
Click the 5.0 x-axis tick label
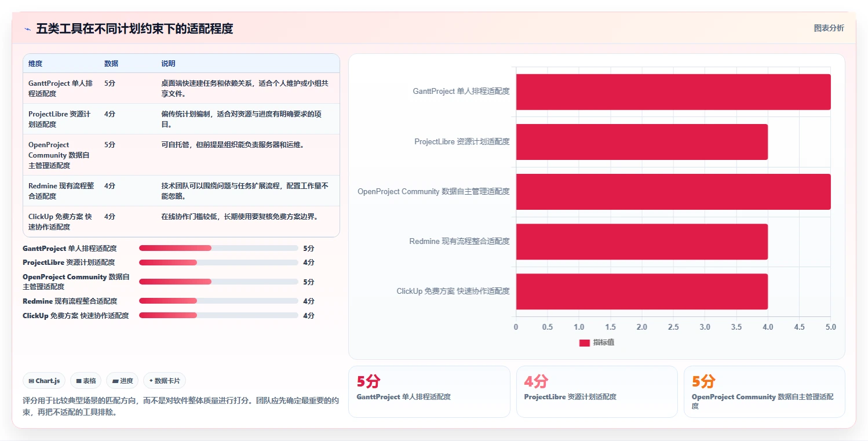click(830, 327)
